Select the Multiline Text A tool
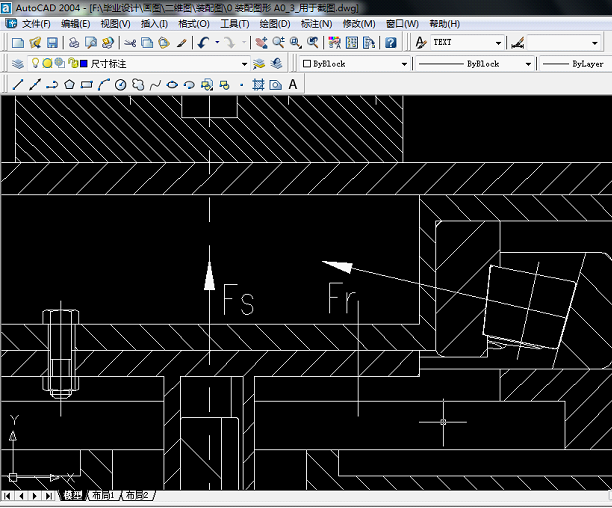612x508 pixels. (293, 84)
